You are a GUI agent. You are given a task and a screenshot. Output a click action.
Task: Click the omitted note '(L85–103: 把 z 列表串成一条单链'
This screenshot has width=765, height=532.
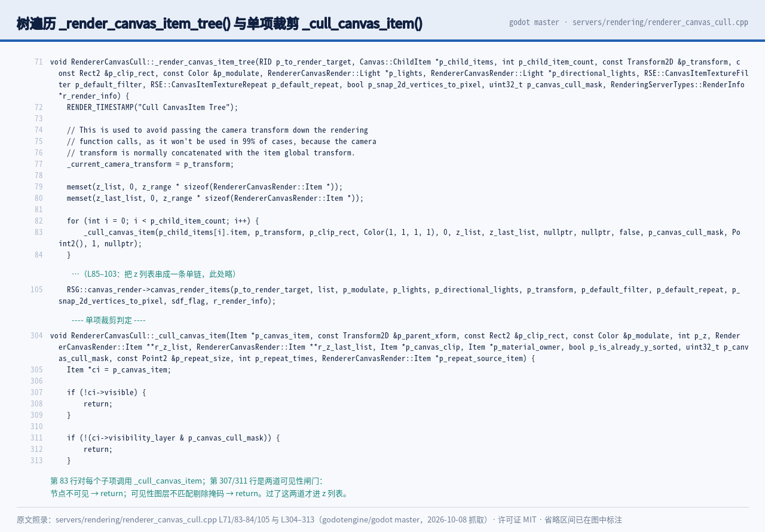(156, 274)
